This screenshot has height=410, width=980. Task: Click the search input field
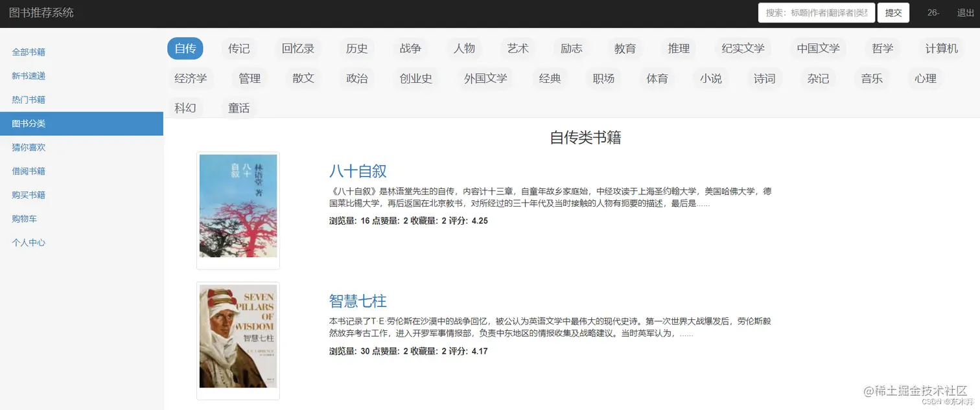pos(816,12)
